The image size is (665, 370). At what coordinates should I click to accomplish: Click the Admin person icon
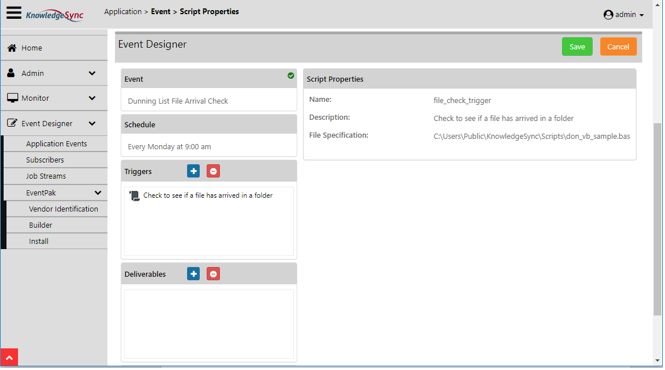11,73
